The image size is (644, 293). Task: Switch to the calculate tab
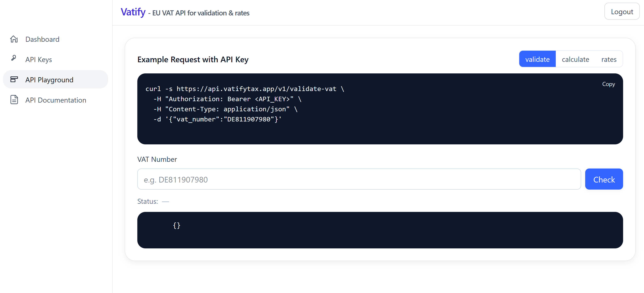tap(575, 59)
